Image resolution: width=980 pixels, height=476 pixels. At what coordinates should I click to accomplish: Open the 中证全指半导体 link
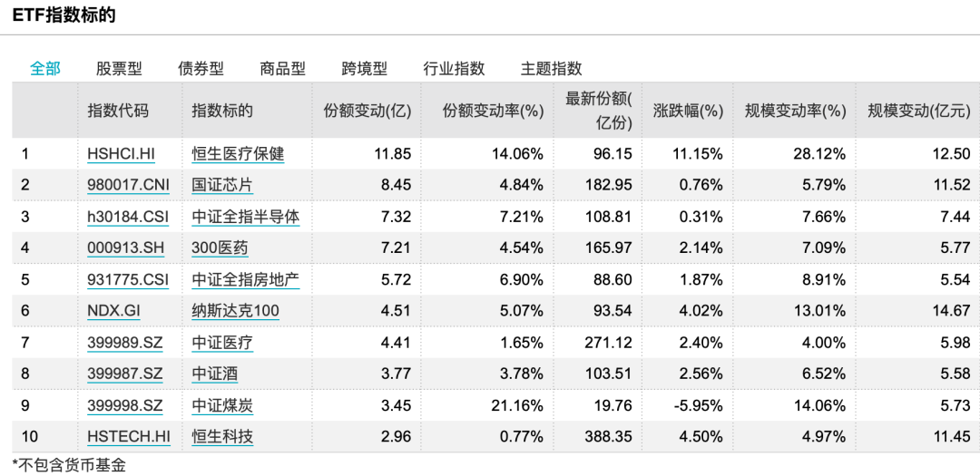pos(246,217)
